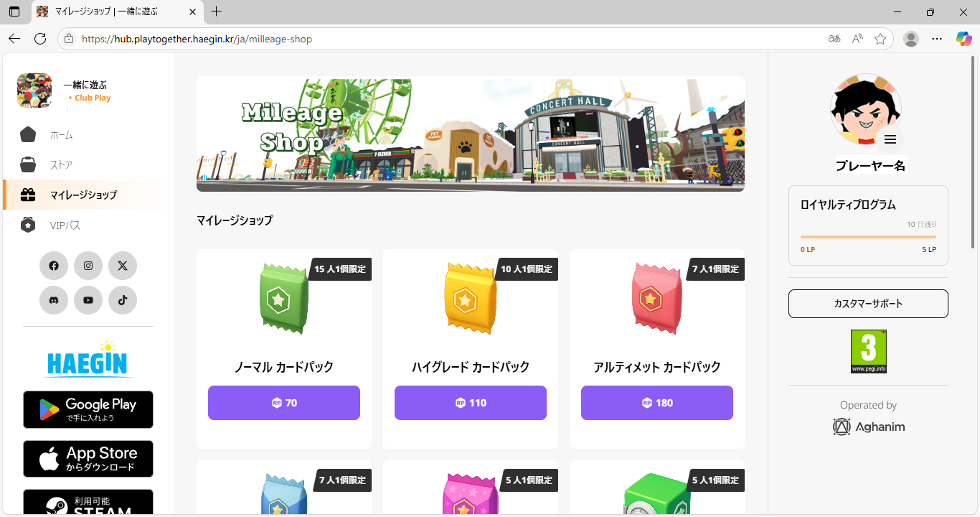Open the Discord community icon
Screen dimensions: 980x517
point(54,300)
